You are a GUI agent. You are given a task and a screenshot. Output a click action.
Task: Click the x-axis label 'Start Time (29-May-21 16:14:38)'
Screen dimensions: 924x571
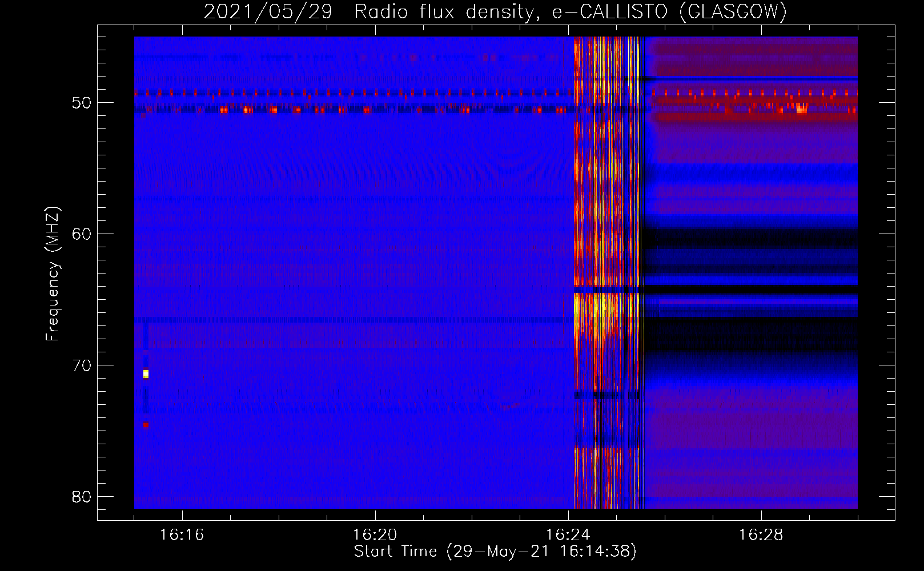coord(495,552)
